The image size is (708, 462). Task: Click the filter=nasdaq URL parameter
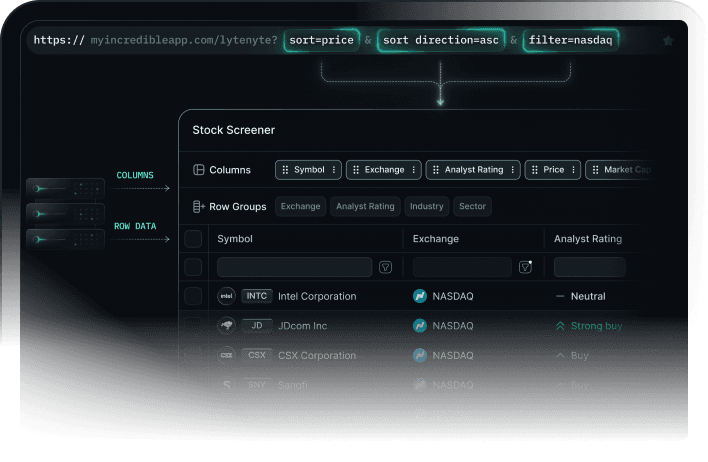[x=570, y=40]
